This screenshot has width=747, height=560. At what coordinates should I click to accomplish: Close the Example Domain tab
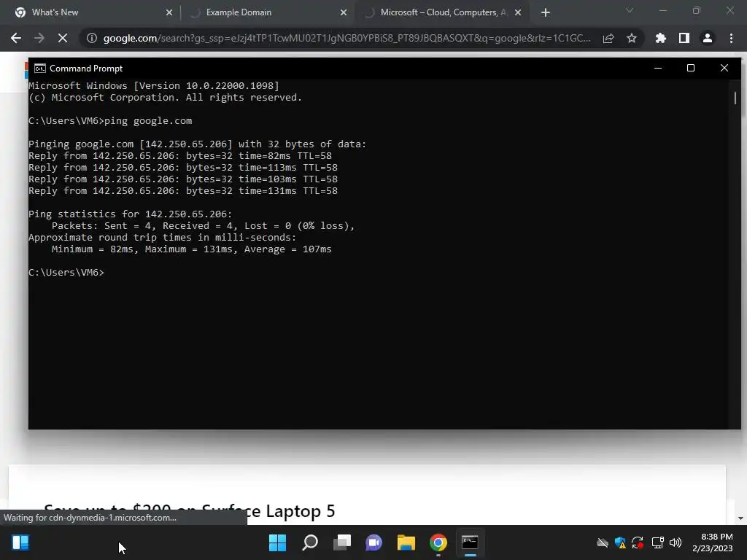[x=344, y=12]
